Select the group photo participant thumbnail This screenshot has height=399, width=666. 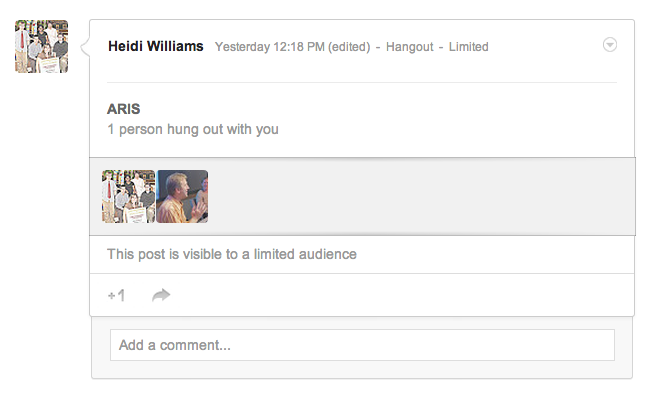128,196
